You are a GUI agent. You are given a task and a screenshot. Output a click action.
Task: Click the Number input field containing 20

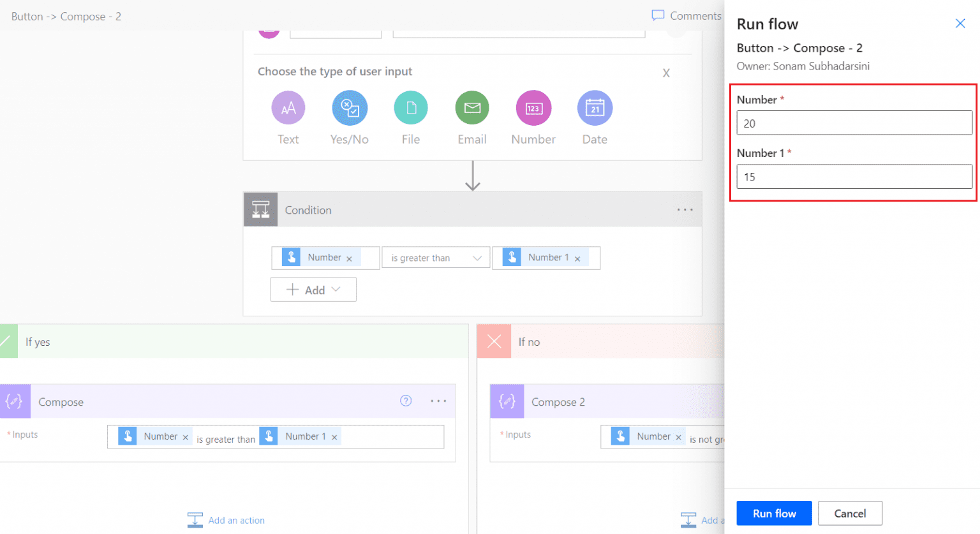pyautogui.click(x=853, y=122)
